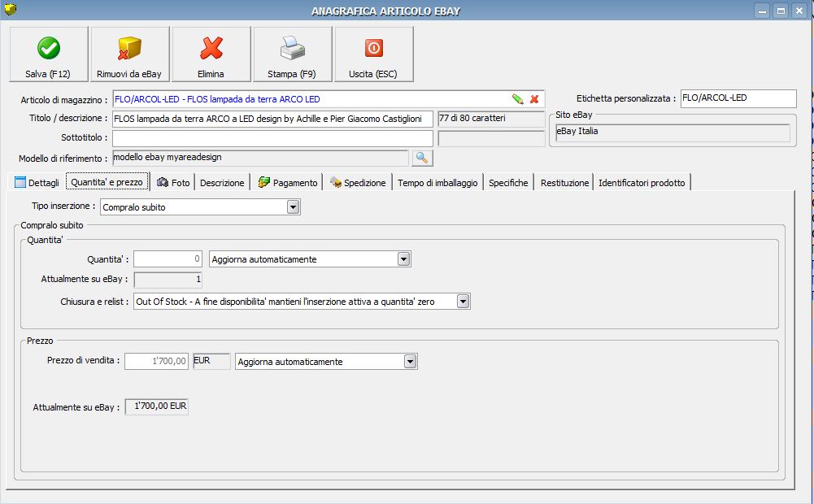Click Etichetta personalizzata input field
Screen dimensions: 814x504
pos(738,98)
